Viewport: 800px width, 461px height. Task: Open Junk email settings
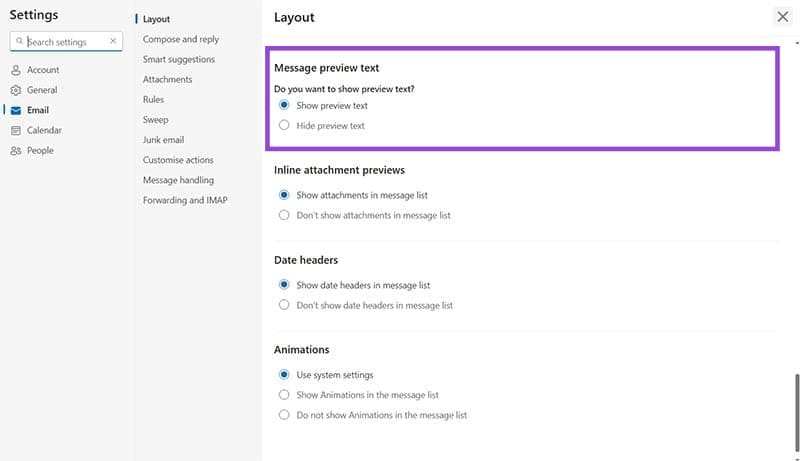pyautogui.click(x=163, y=140)
